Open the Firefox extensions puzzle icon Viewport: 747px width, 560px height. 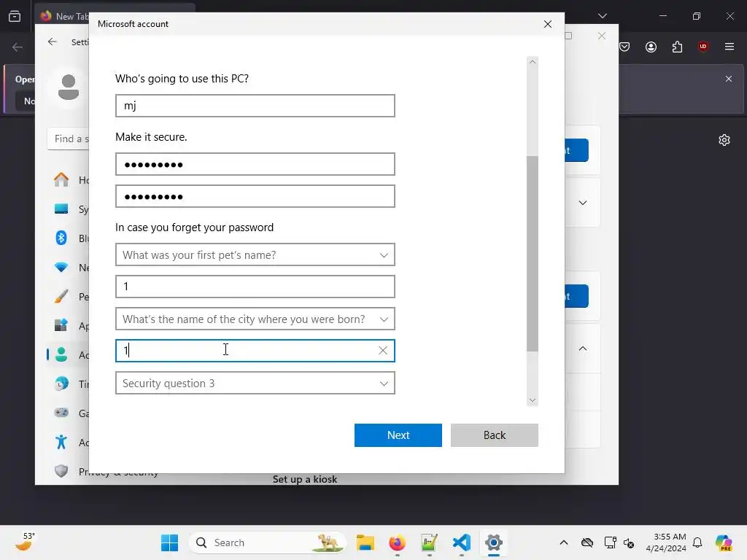point(677,47)
